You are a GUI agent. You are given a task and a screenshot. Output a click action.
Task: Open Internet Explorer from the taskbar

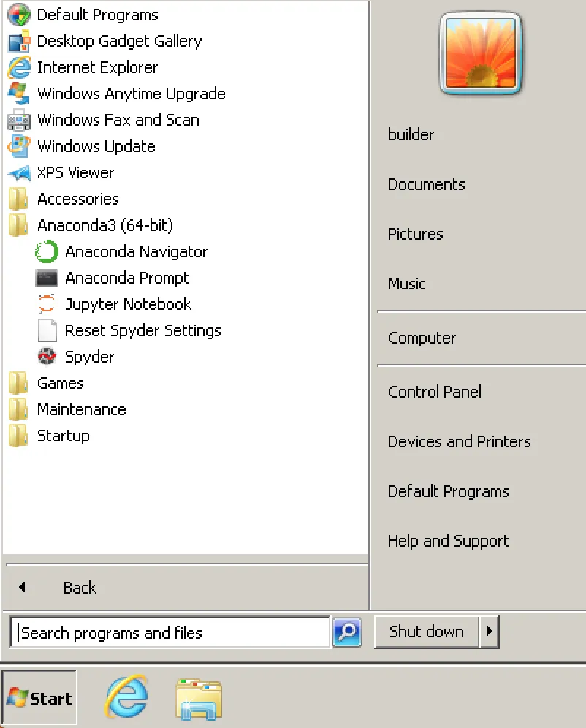(126, 697)
